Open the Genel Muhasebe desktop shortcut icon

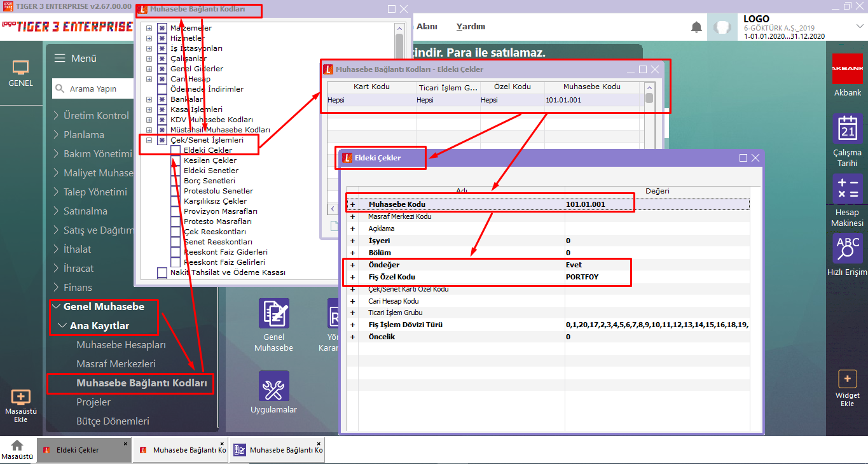coord(274,313)
